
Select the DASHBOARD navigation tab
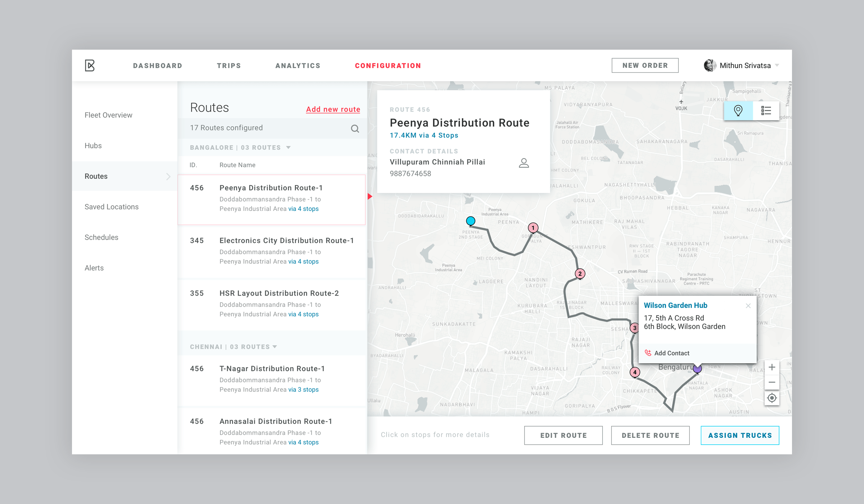(158, 66)
